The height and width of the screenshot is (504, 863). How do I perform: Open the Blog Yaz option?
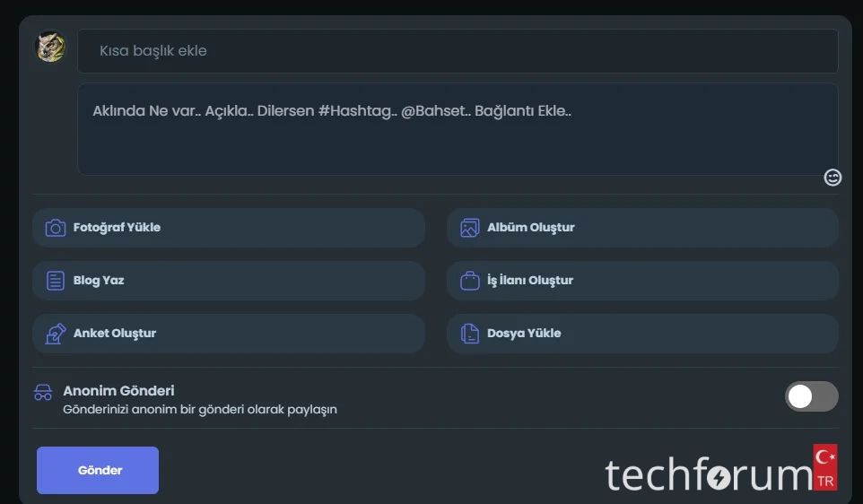(99, 281)
